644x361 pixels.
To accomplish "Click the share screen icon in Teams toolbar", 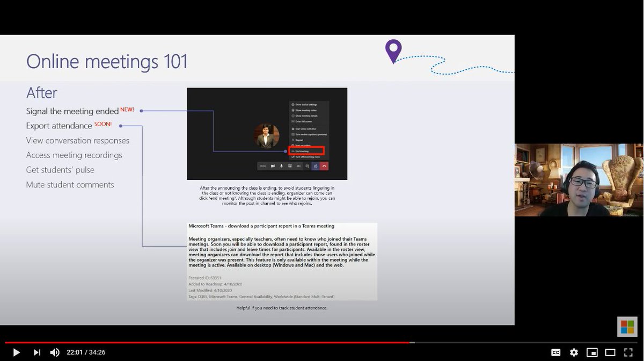I will tap(290, 166).
